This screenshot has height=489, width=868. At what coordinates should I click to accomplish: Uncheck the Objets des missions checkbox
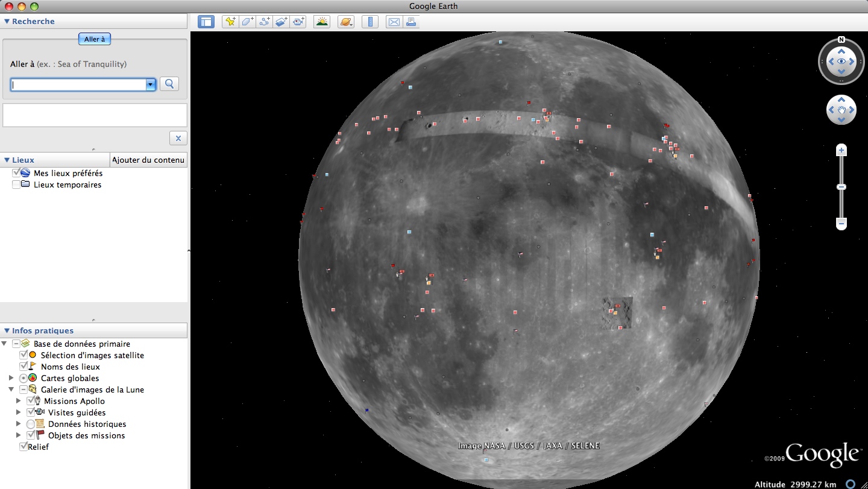[31, 435]
